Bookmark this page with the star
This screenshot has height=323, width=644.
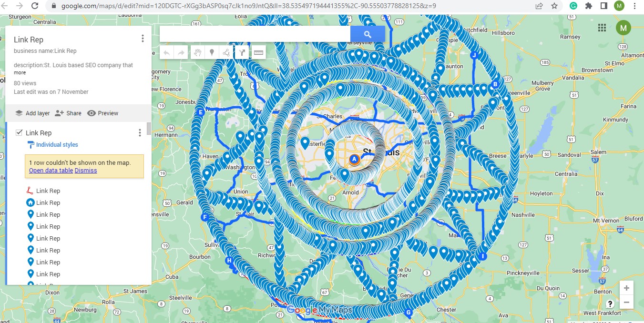pyautogui.click(x=554, y=6)
